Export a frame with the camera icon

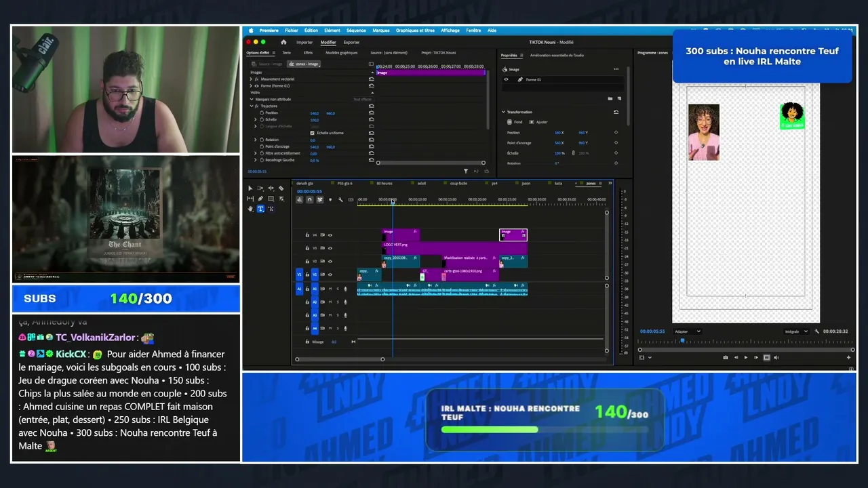726,357
